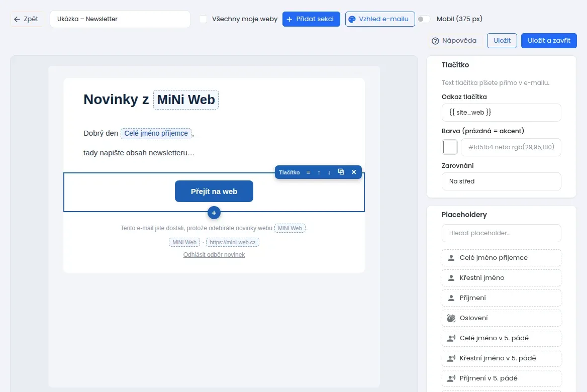Viewport: 587px width, 392px height.
Task: Duplicate the Tlačítko section
Action: (341, 172)
